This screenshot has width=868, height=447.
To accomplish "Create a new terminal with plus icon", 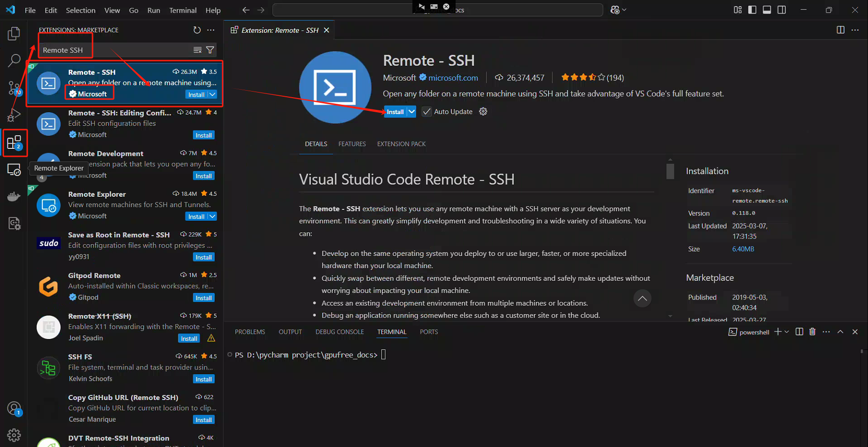I will tap(778, 331).
